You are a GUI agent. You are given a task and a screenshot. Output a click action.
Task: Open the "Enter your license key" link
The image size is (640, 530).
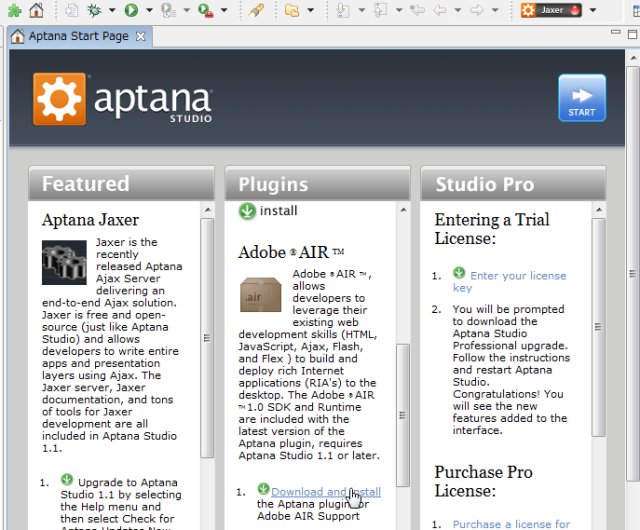point(509,282)
